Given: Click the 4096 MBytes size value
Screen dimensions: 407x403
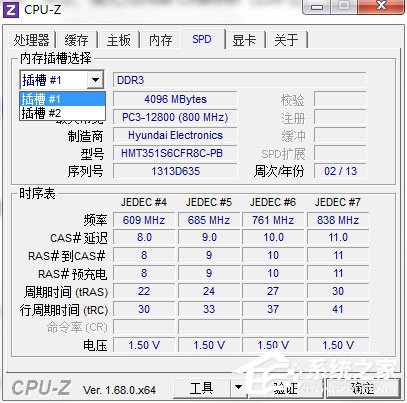Looking at the screenshot, I should (x=175, y=99).
